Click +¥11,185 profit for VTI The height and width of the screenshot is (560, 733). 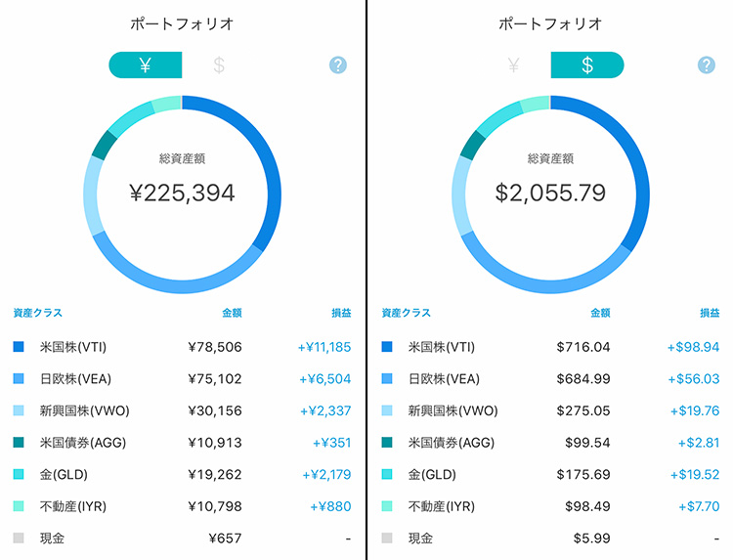pyautogui.click(x=324, y=347)
